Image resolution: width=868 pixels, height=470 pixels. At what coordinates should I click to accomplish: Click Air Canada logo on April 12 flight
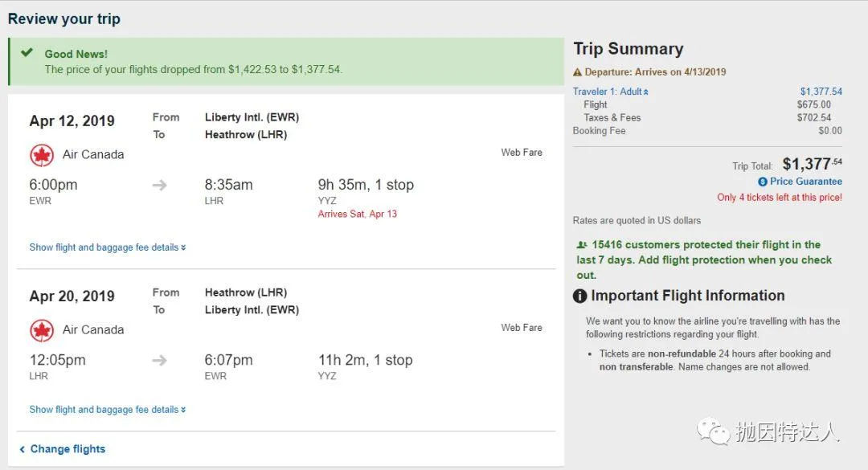42,155
